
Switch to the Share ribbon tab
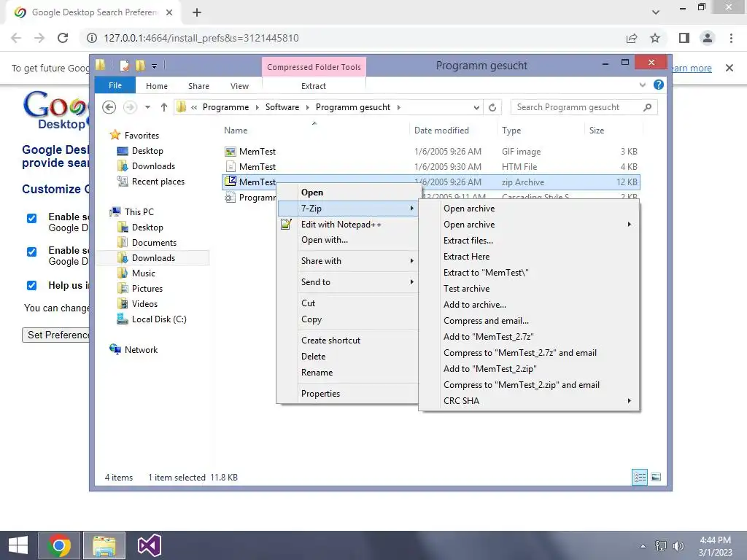point(198,86)
